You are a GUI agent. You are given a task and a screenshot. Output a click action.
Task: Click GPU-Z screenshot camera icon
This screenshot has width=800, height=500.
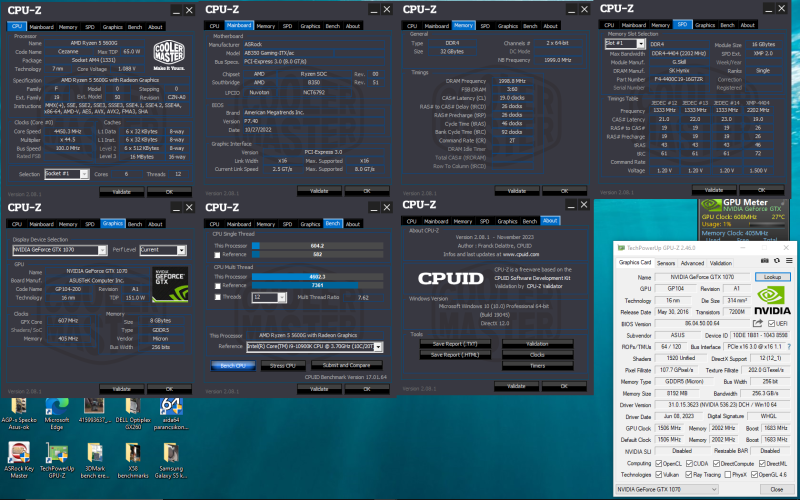pyautogui.click(x=765, y=261)
